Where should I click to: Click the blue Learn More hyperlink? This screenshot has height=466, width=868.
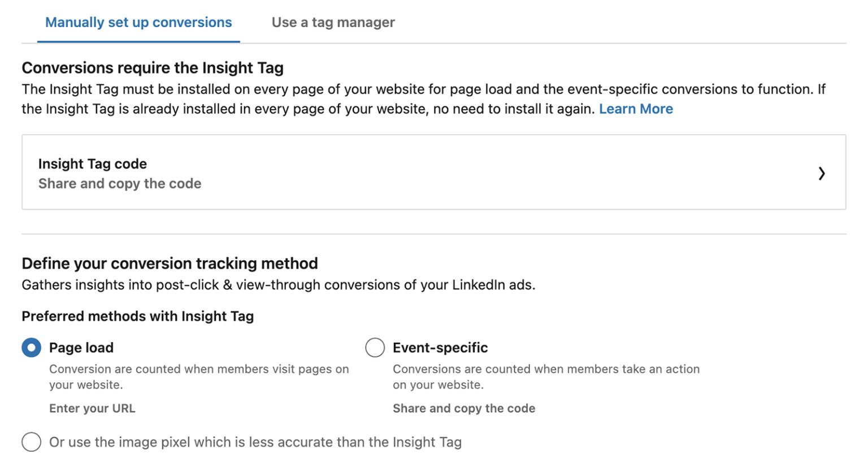click(x=635, y=109)
